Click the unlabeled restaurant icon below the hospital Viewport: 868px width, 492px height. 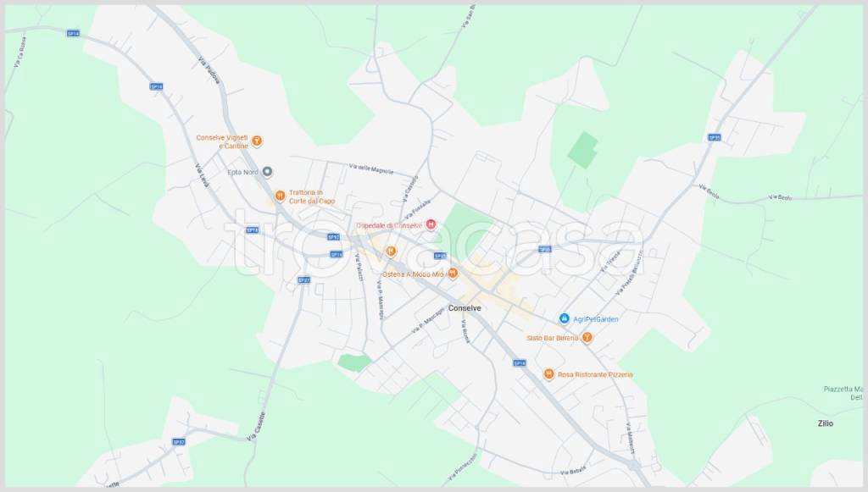pos(391,251)
